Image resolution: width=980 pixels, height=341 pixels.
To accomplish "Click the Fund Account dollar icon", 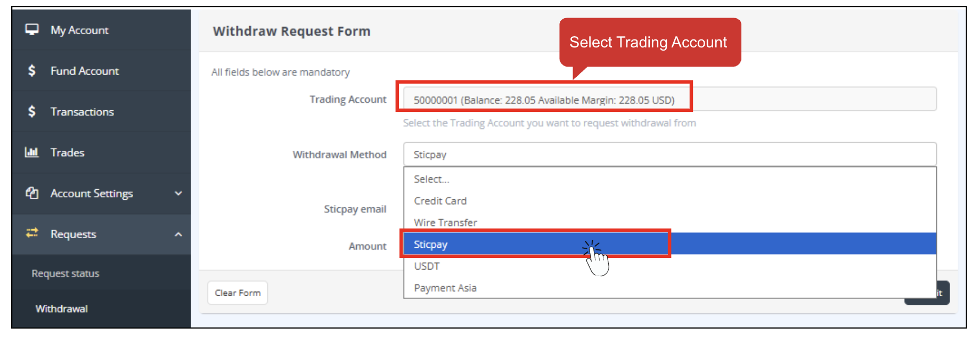I will coord(32,70).
